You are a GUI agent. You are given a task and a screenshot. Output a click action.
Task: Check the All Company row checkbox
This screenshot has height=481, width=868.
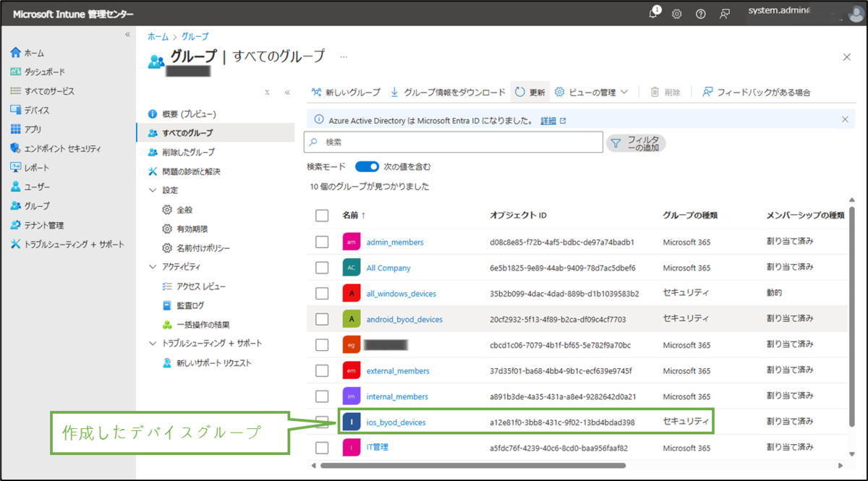[x=322, y=268]
